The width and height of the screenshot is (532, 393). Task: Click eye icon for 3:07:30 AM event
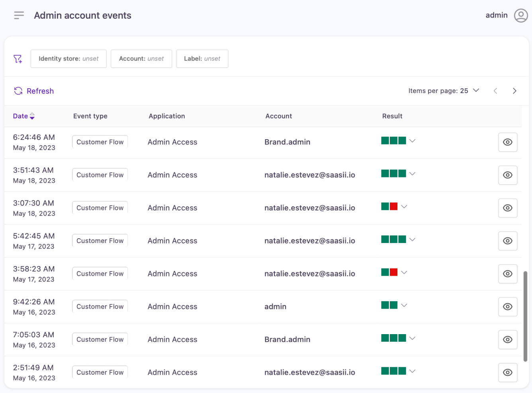click(507, 208)
